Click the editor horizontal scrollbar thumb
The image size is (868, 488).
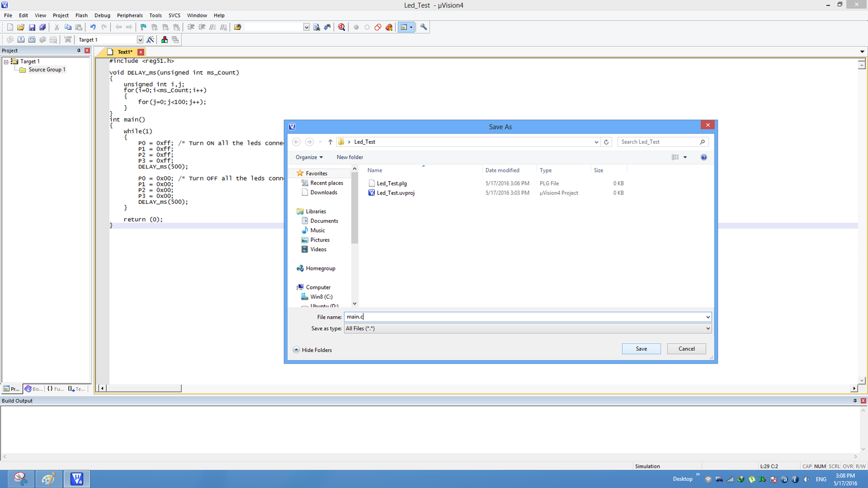pos(144,388)
